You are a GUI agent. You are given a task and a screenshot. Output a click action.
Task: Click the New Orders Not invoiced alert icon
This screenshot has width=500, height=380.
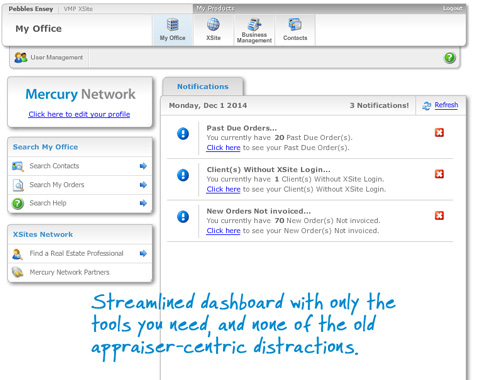tap(183, 217)
